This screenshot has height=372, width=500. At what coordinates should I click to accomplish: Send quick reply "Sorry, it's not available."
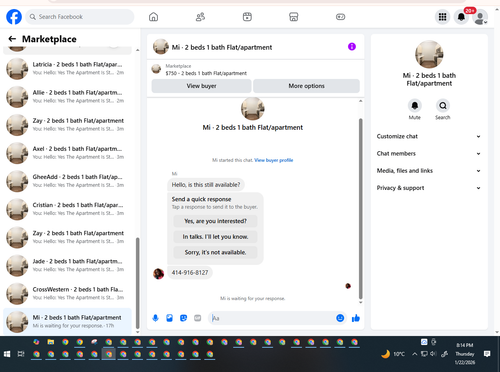(215, 252)
